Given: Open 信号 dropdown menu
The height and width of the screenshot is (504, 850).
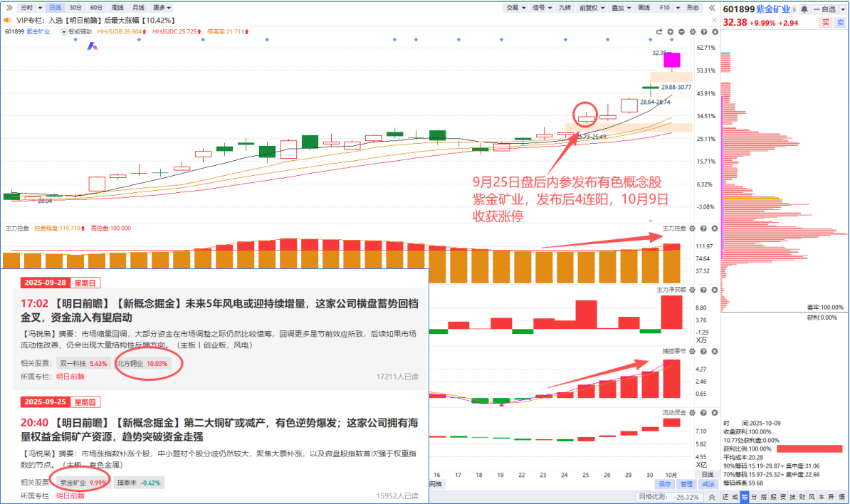Looking at the screenshot, I should click(x=542, y=8).
